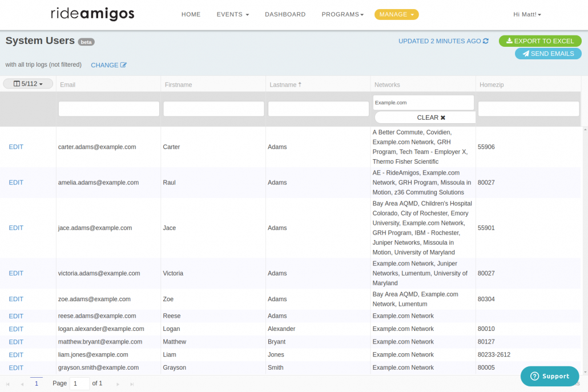
Task: Click UPDATED 2 MINUTES AGO link
Action: click(x=443, y=41)
